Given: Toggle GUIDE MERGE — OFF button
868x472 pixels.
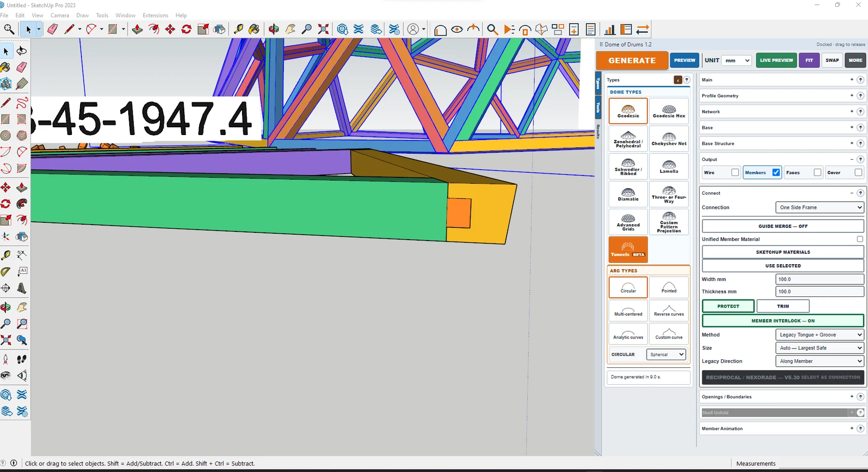Looking at the screenshot, I should tap(783, 226).
